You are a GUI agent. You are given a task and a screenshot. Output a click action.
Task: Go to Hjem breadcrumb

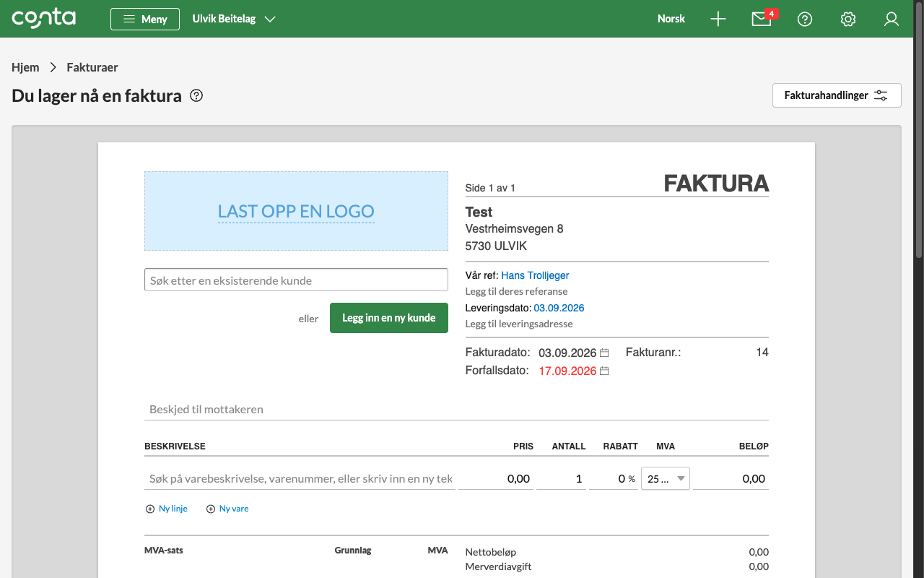(x=25, y=67)
